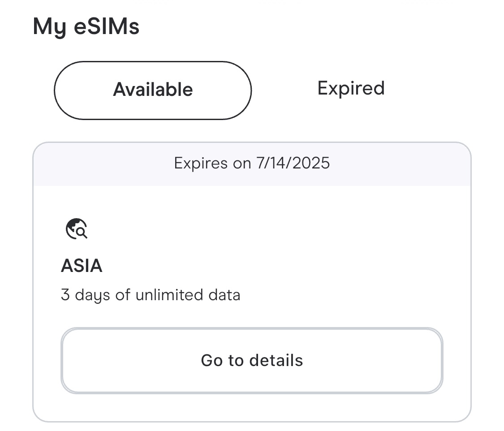
Task: Click the plan duration description under ASIA
Action: [x=151, y=295]
